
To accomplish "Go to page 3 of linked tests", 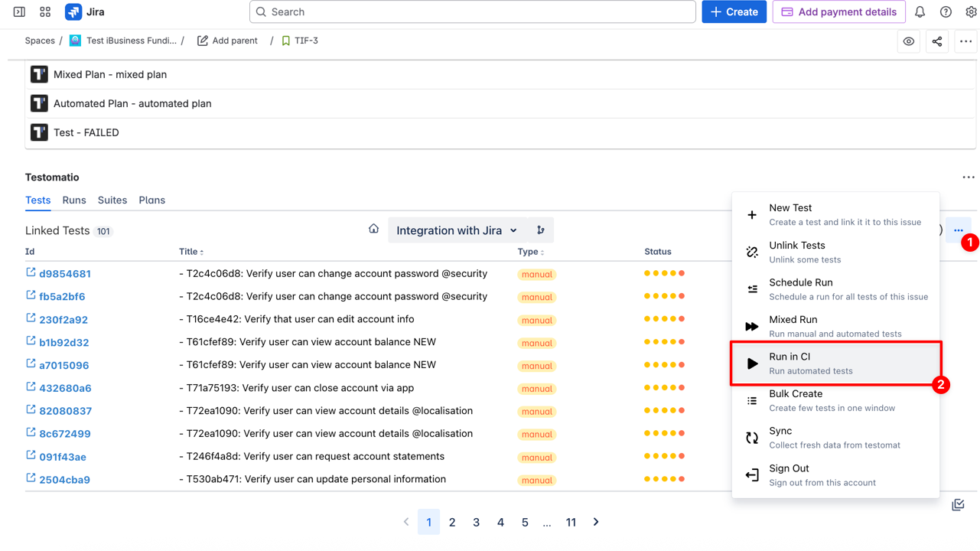I will click(476, 523).
